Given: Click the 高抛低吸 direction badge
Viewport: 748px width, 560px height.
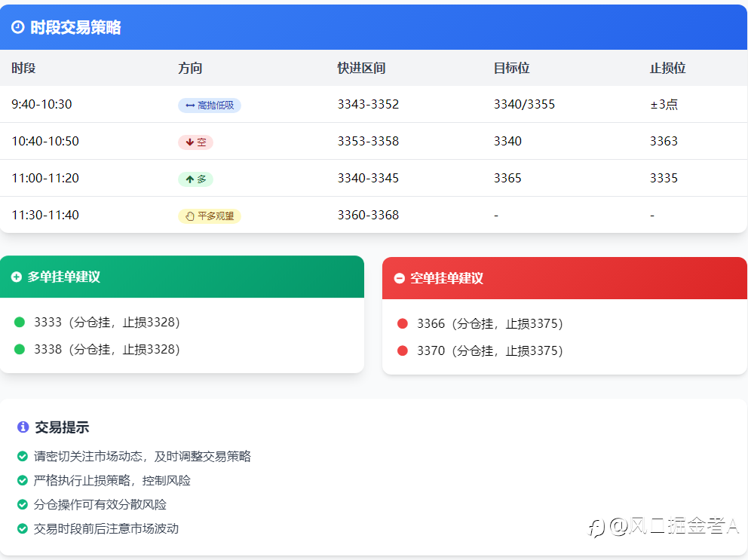Looking at the screenshot, I should [x=210, y=106].
